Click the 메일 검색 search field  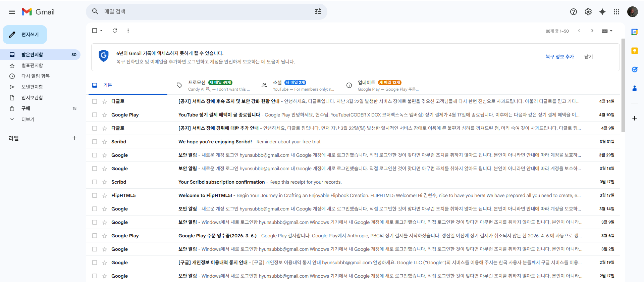pos(207,11)
